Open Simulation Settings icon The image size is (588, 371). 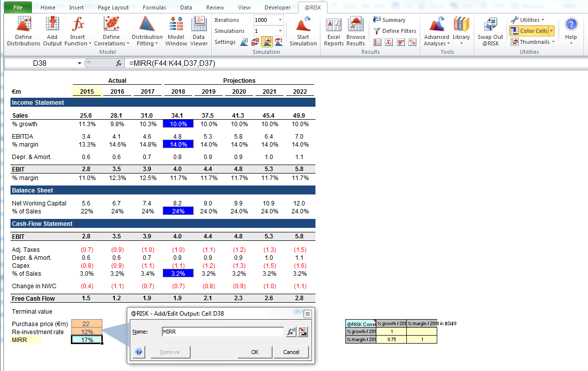tap(244, 42)
